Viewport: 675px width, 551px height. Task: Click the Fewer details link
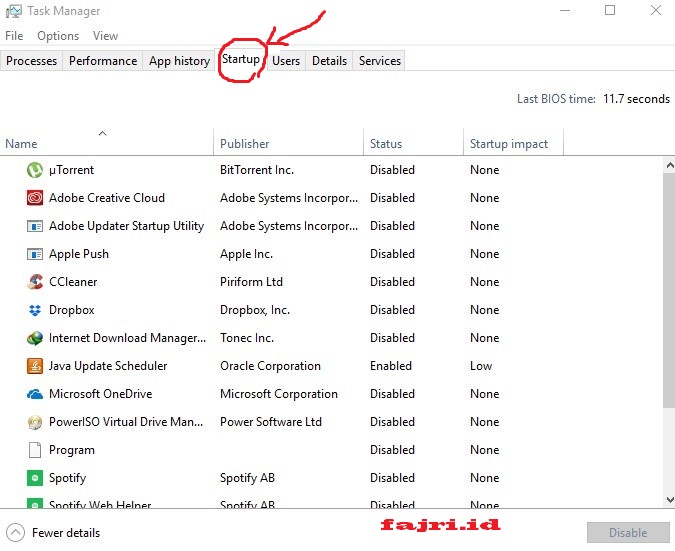tap(66, 532)
